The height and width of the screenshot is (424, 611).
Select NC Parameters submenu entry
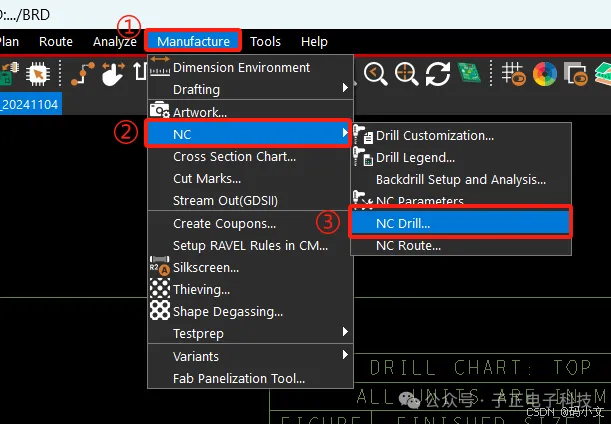pos(461,200)
